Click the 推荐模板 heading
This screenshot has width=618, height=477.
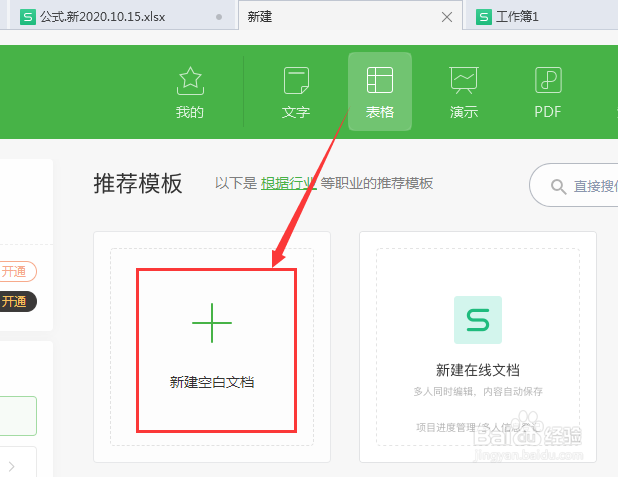(x=138, y=183)
